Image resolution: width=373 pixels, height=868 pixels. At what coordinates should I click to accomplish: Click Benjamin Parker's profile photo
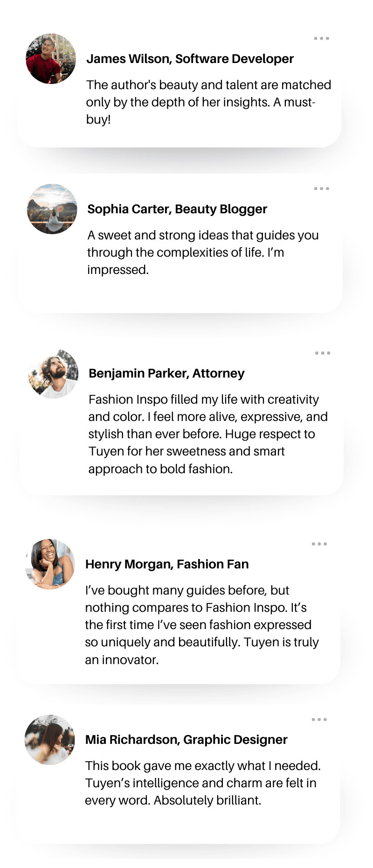[x=53, y=374]
